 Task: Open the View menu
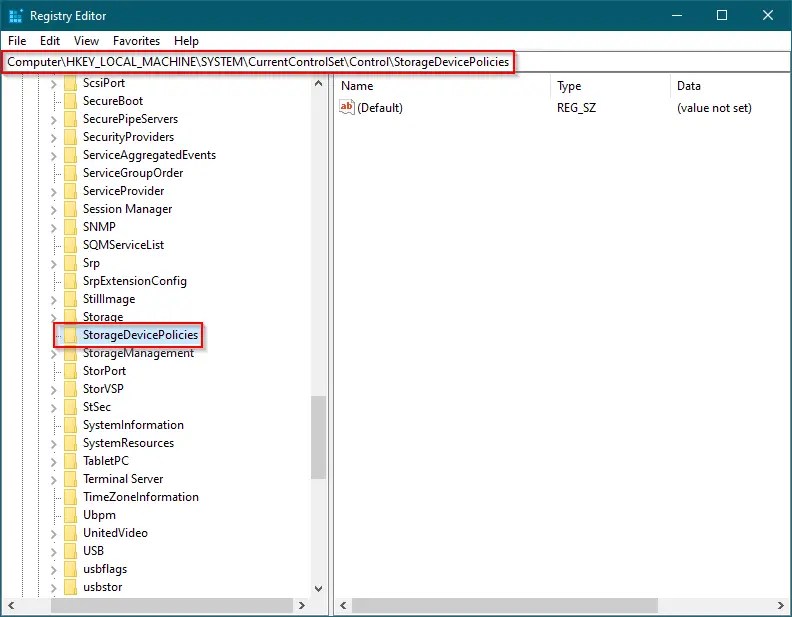tap(86, 41)
